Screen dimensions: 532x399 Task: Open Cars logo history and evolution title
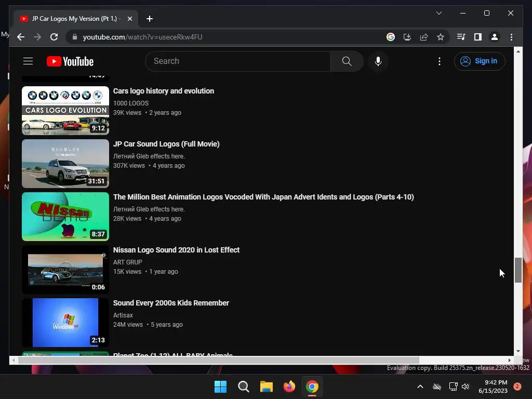pos(164,91)
